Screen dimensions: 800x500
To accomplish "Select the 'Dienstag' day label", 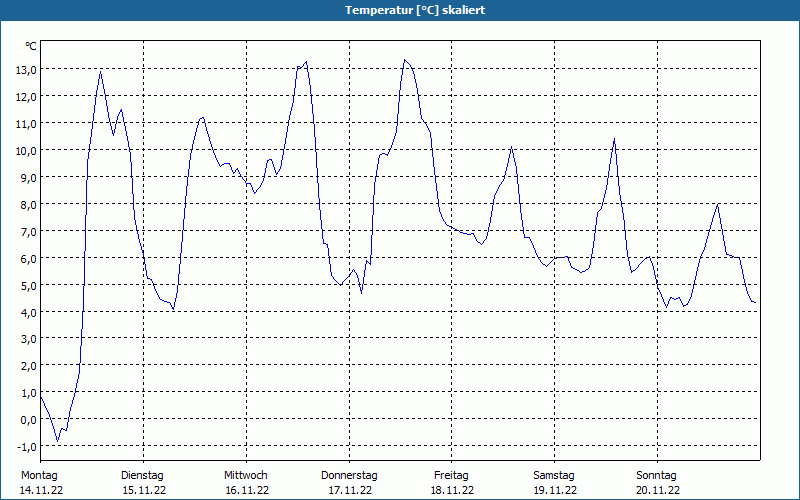I will coord(142,476).
